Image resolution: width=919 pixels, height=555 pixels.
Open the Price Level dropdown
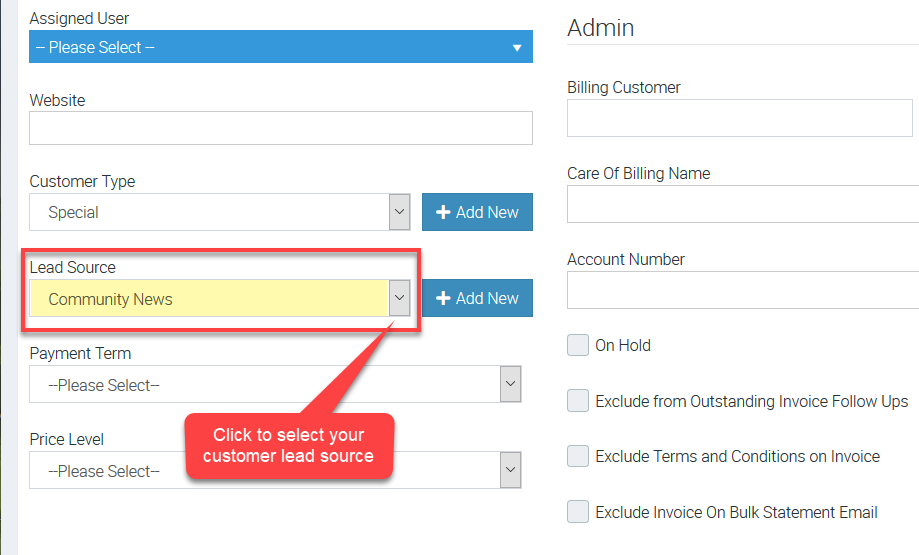[x=275, y=471]
